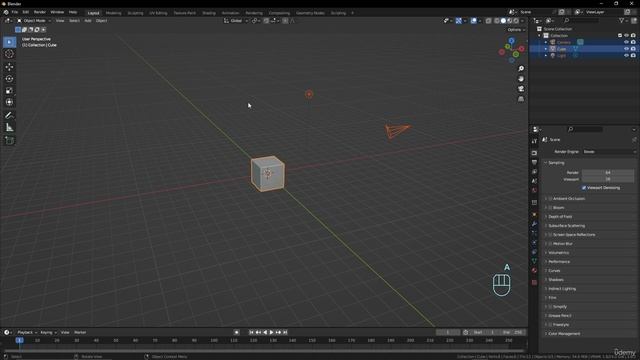The height and width of the screenshot is (360, 640).
Task: Select the Scale tool
Action: (9, 90)
